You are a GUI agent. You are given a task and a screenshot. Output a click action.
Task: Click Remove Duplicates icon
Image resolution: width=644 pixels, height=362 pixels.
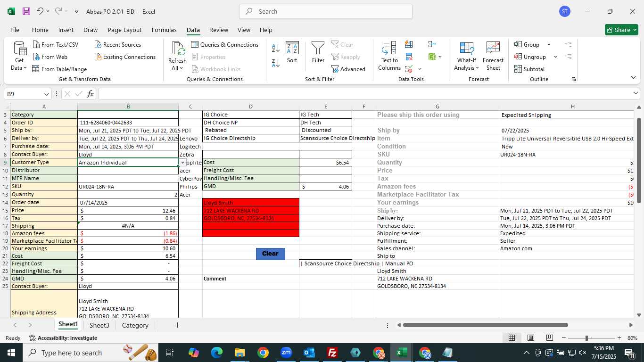coord(409,57)
